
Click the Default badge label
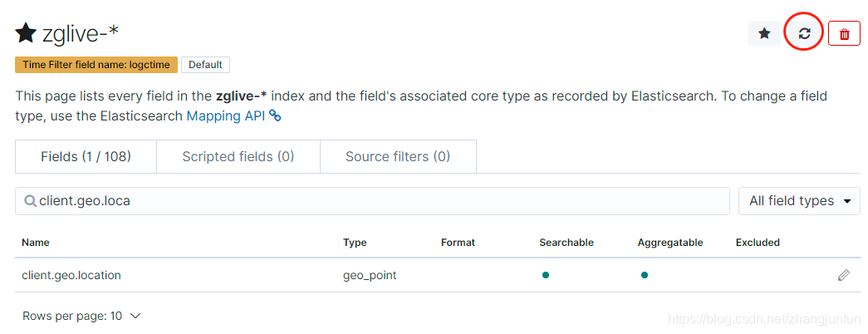click(205, 65)
